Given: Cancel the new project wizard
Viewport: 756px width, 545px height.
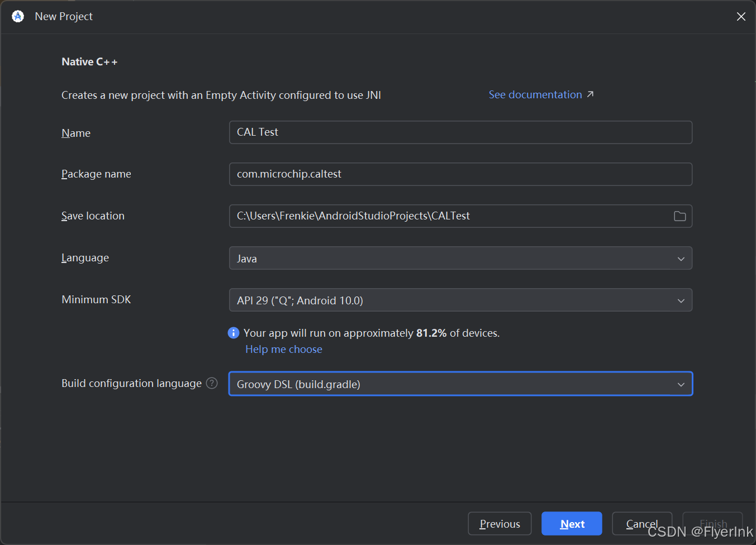Looking at the screenshot, I should (x=642, y=524).
